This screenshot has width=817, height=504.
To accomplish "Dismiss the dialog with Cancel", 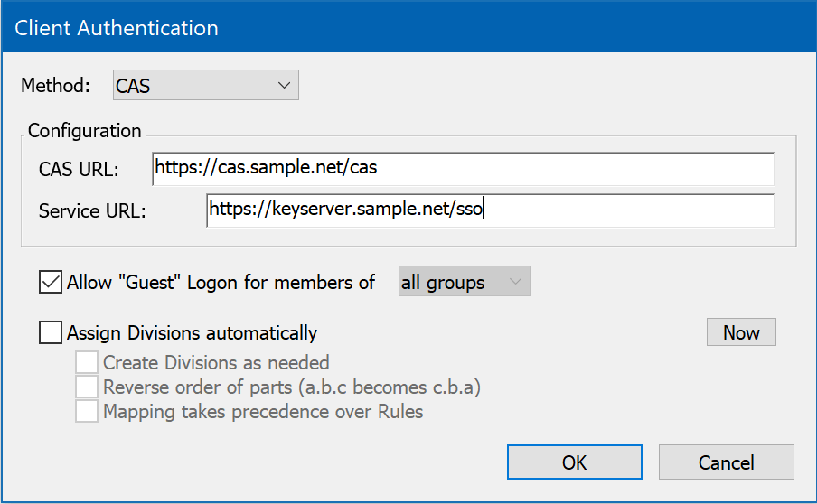I will 726,462.
